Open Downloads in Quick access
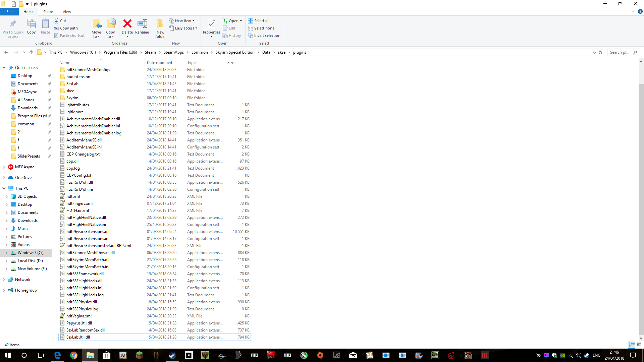644x362 pixels. [x=28, y=108]
